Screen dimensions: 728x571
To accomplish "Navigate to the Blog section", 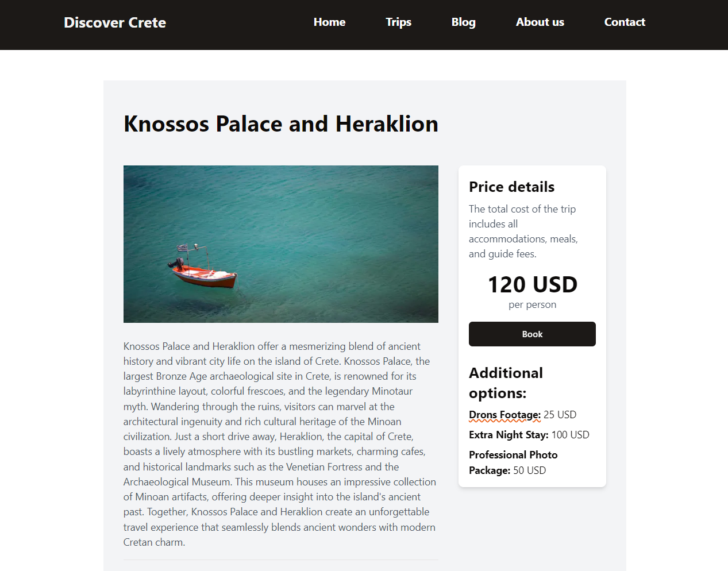I will 463,22.
